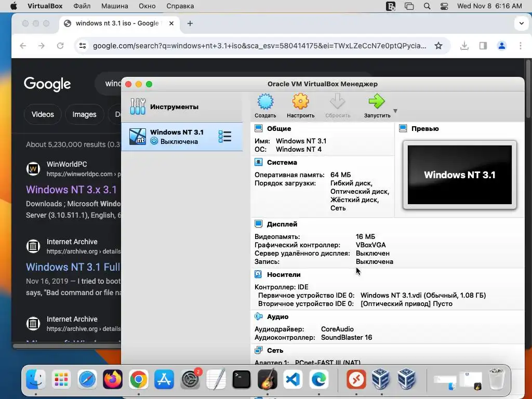
Task: Toggle Chrome side panel icon
Action: click(483, 46)
